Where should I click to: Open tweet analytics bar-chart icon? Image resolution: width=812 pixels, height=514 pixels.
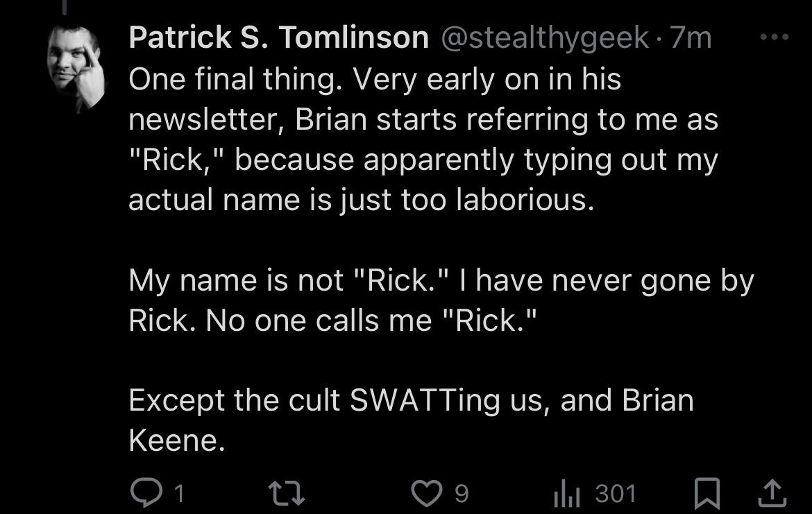click(567, 492)
